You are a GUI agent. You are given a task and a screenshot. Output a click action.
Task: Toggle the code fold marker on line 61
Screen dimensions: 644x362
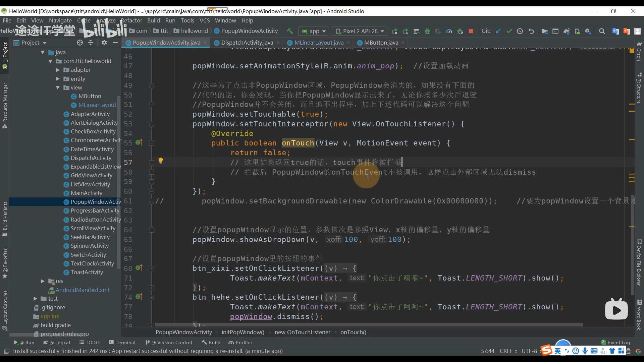(152, 201)
